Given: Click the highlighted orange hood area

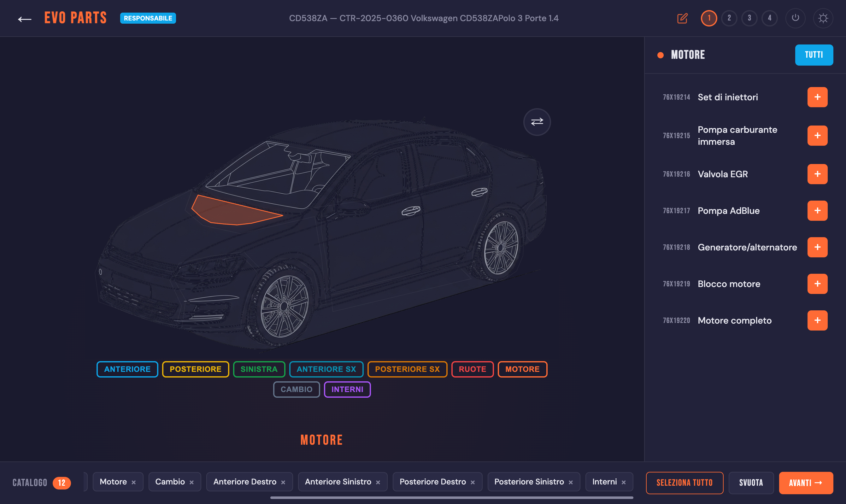Looking at the screenshot, I should pos(231,212).
